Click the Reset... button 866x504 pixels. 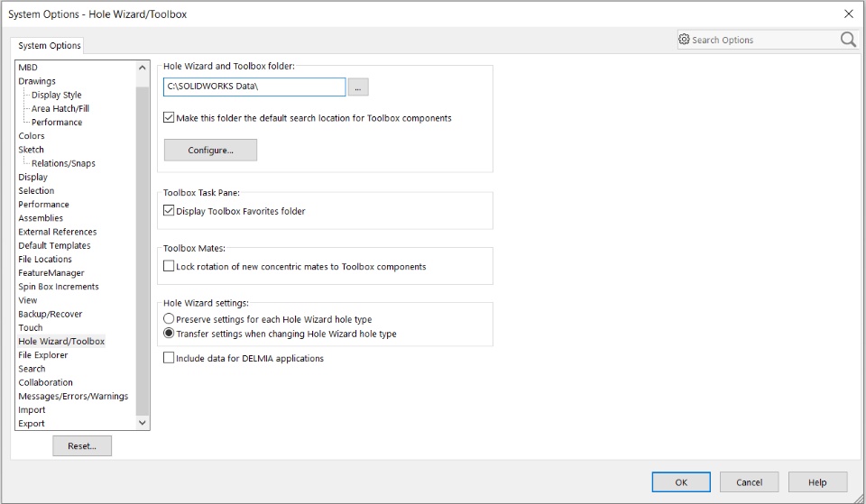(82, 446)
